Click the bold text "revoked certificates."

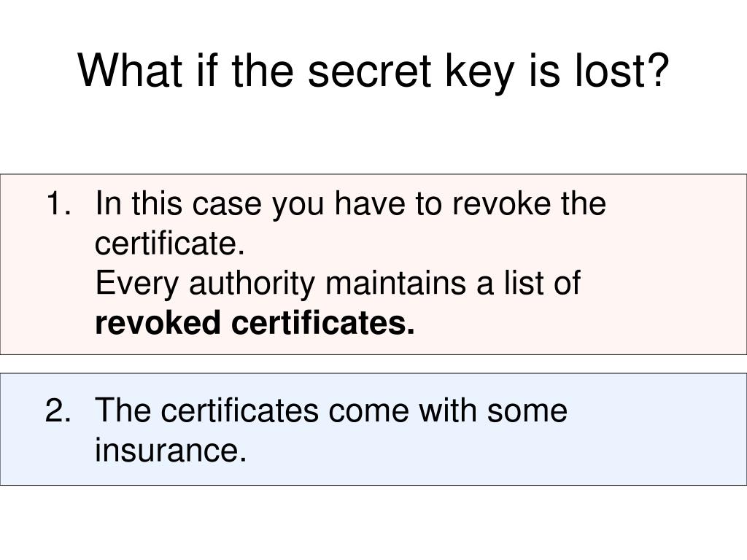point(255,323)
